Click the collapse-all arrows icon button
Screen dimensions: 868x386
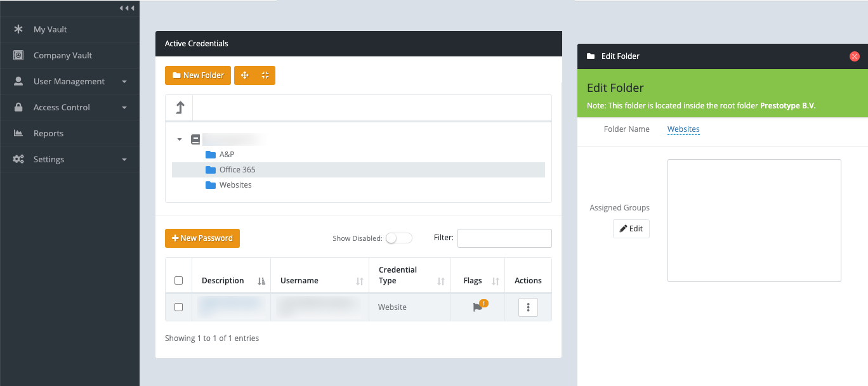[x=265, y=75]
